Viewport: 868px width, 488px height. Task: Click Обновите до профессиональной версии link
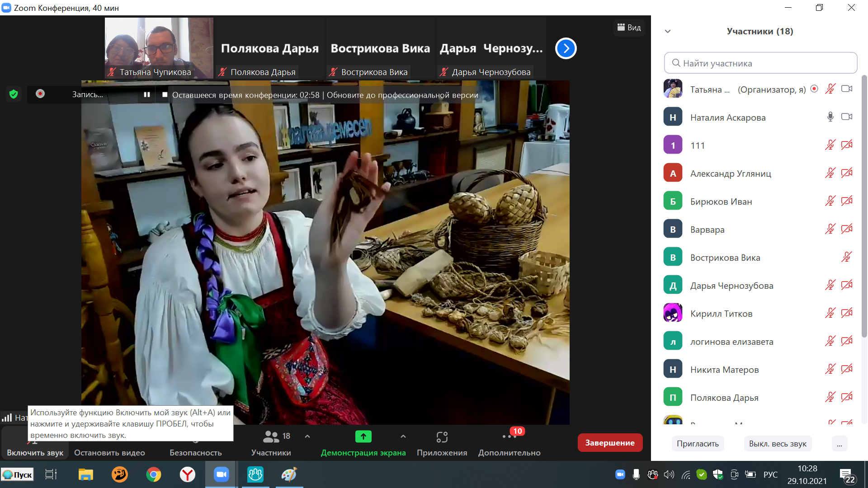(402, 95)
